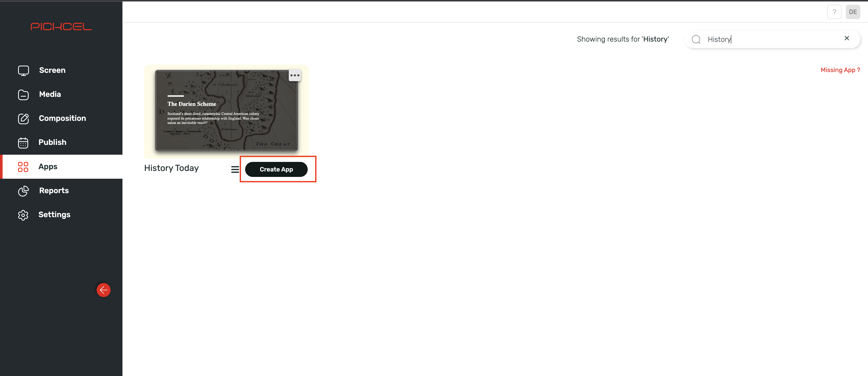Viewport: 868px width, 376px height.
Task: Open hamburger list icon beside History Today
Action: (235, 169)
